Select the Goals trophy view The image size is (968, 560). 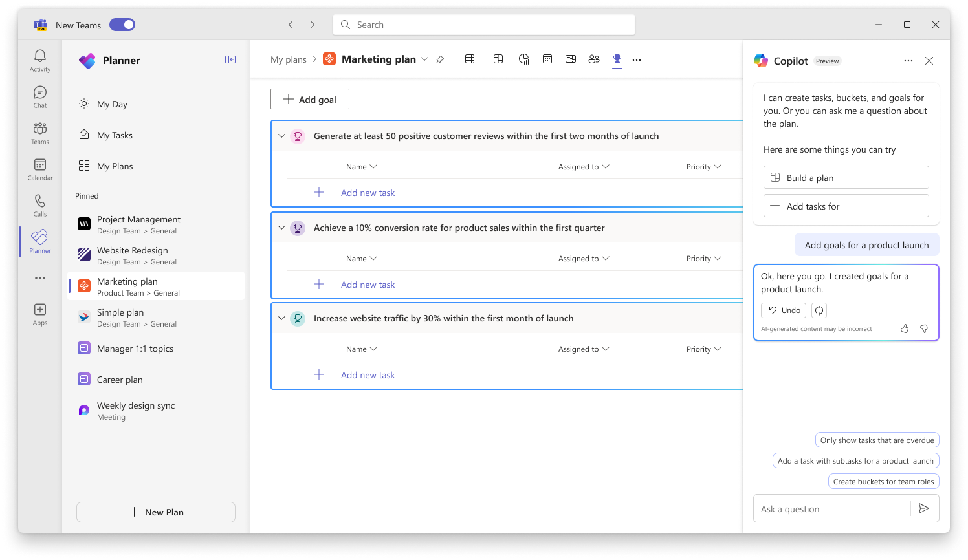(617, 59)
